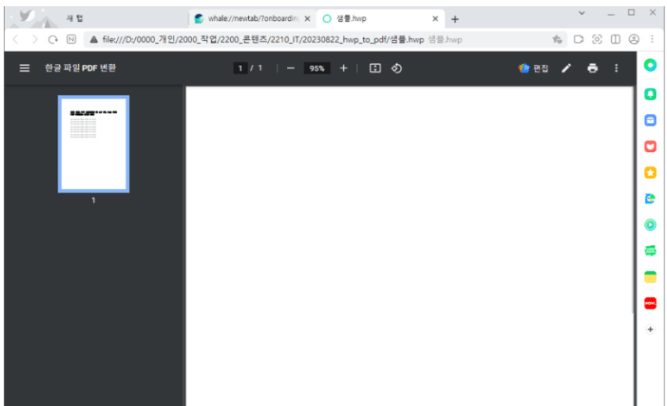Open the blue translate sidebar icon
Image resolution: width=667 pixels, height=406 pixels.
pyautogui.click(x=650, y=199)
